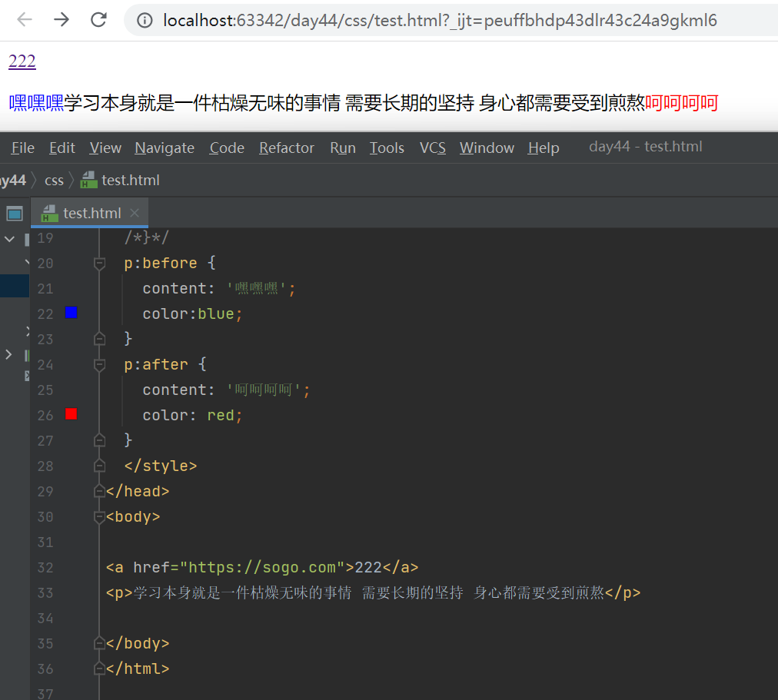
Task: Open the Tools menu
Action: pyautogui.click(x=387, y=148)
